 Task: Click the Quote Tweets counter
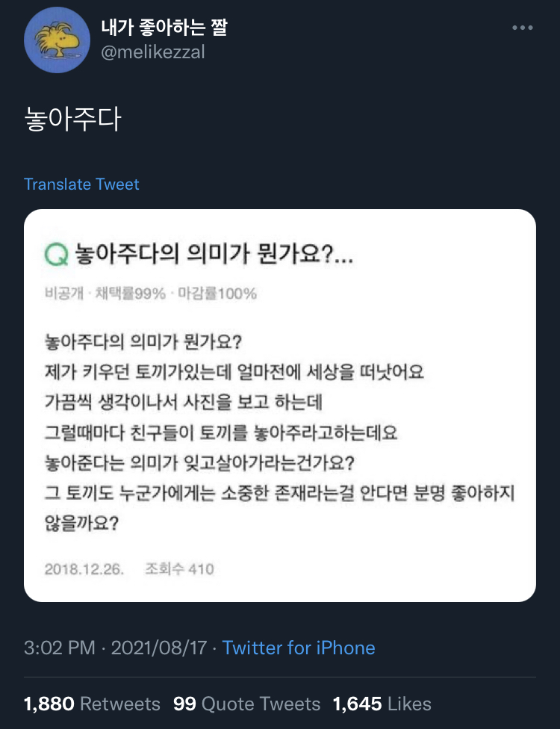pyautogui.click(x=245, y=704)
